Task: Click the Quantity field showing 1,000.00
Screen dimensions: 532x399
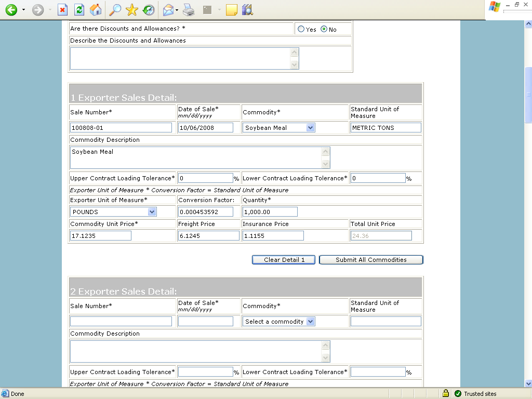Action: point(270,212)
